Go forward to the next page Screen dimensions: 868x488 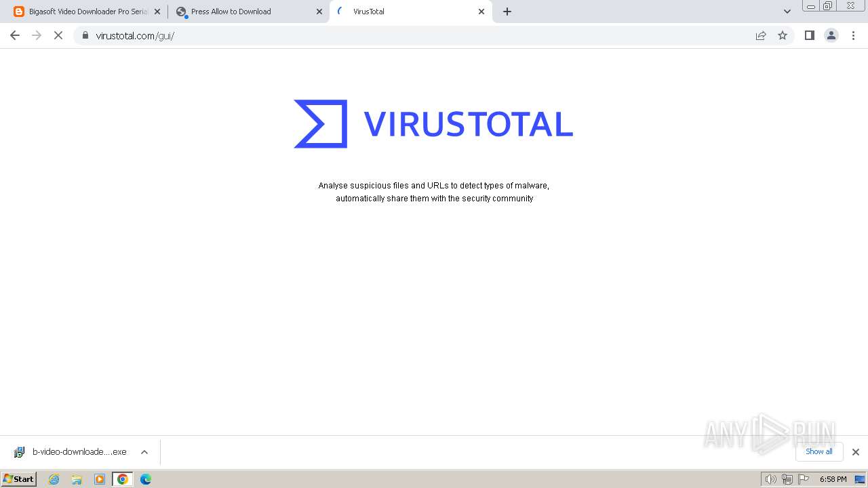pos(37,35)
